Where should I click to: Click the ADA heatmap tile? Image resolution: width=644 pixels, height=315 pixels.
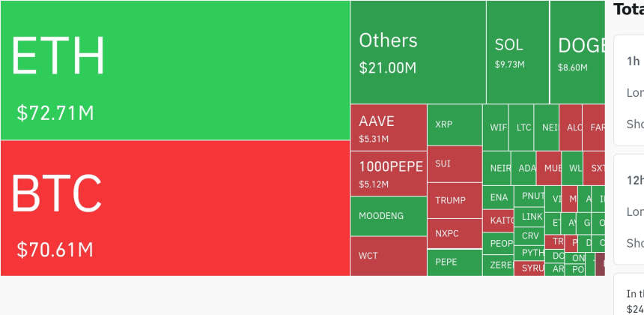tap(526, 168)
